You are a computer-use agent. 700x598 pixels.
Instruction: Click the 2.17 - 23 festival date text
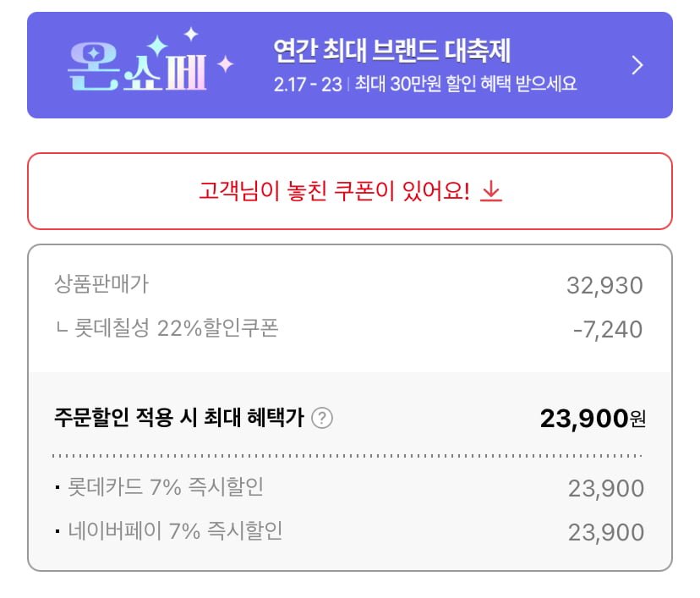[307, 85]
